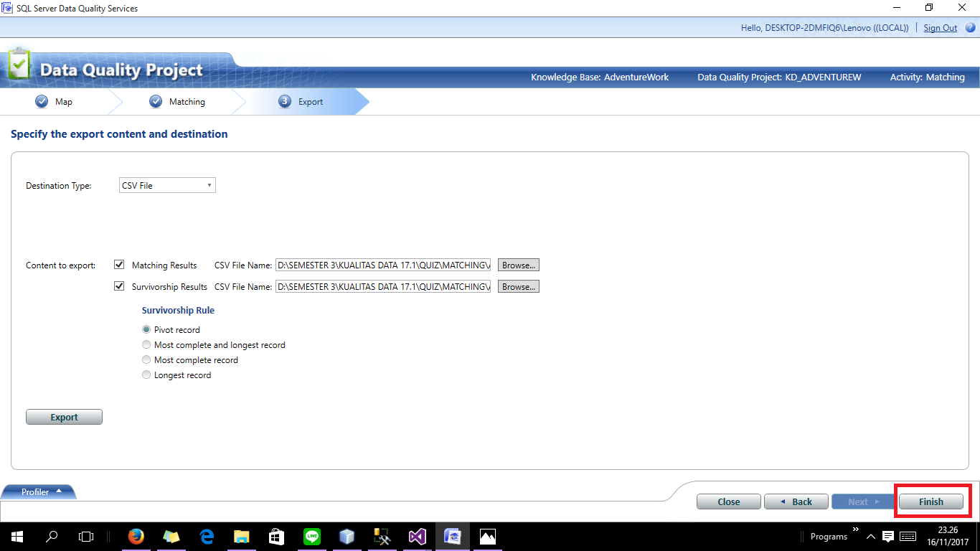Show hidden system tray icons
980x551 pixels.
coord(870,537)
